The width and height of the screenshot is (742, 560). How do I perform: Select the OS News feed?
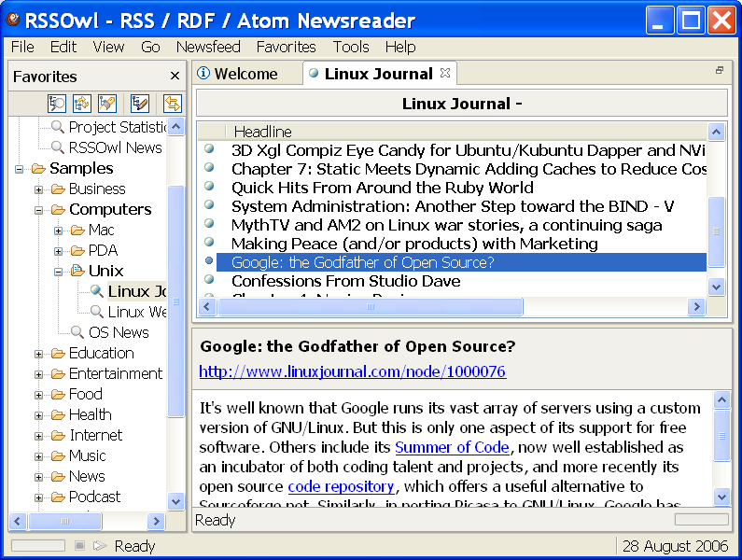tap(119, 332)
